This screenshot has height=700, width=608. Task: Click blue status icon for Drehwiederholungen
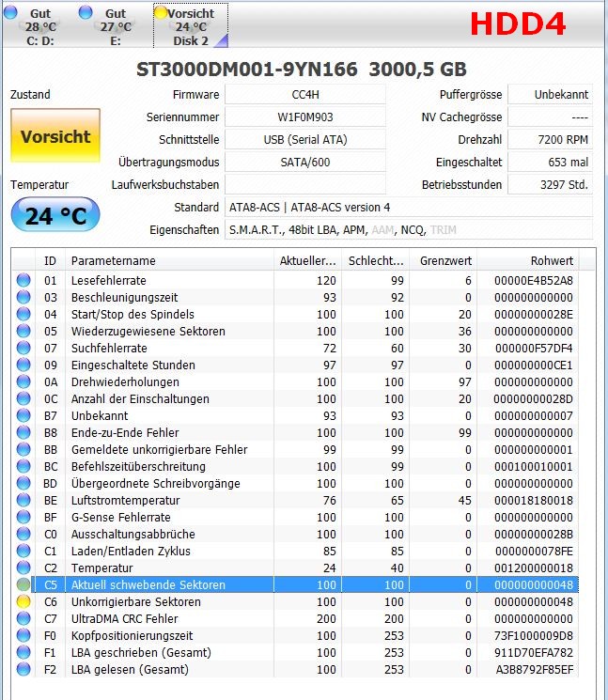[23, 381]
